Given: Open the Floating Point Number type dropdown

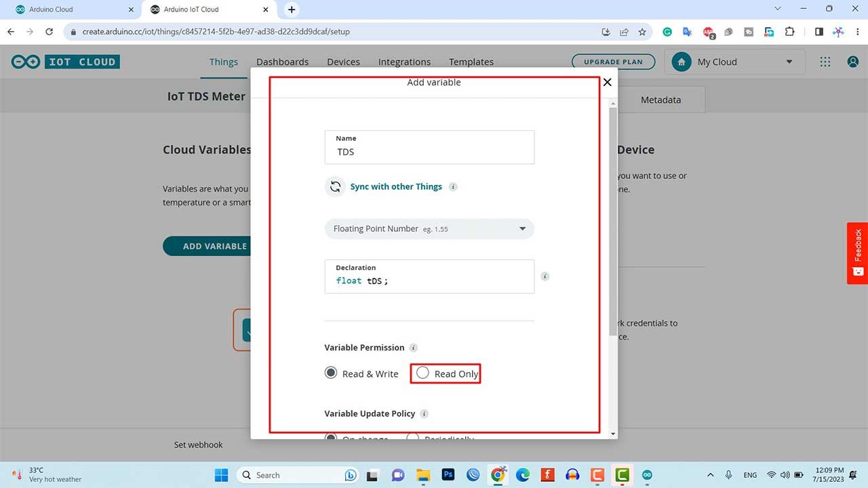Looking at the screenshot, I should [429, 229].
